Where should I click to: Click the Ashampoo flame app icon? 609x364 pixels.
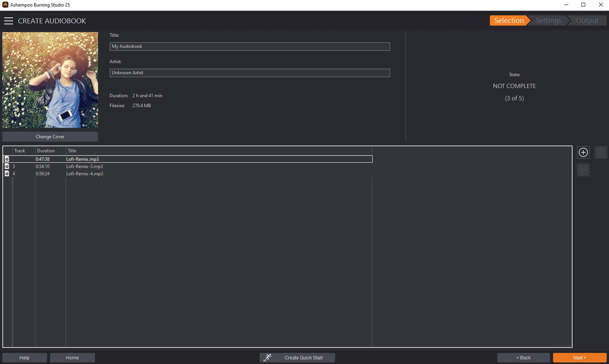5,5
